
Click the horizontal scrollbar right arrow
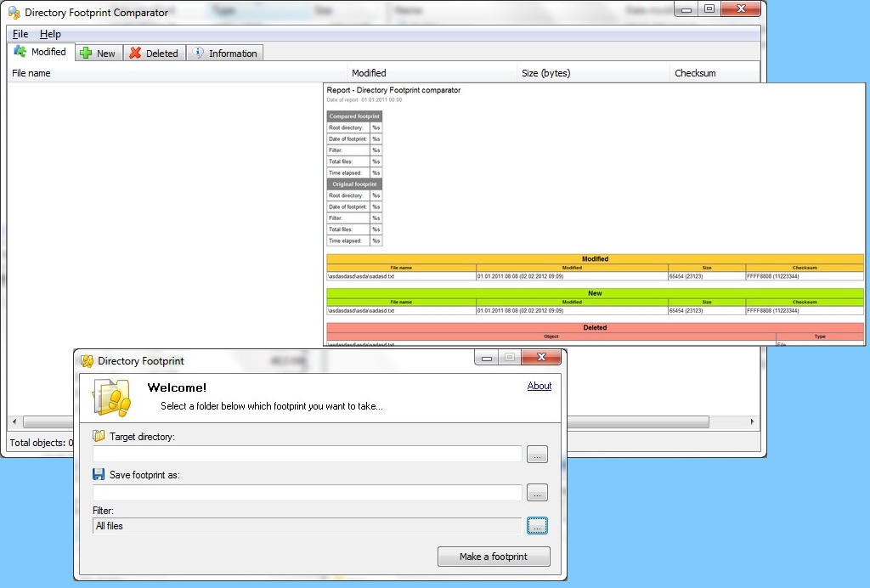click(753, 421)
